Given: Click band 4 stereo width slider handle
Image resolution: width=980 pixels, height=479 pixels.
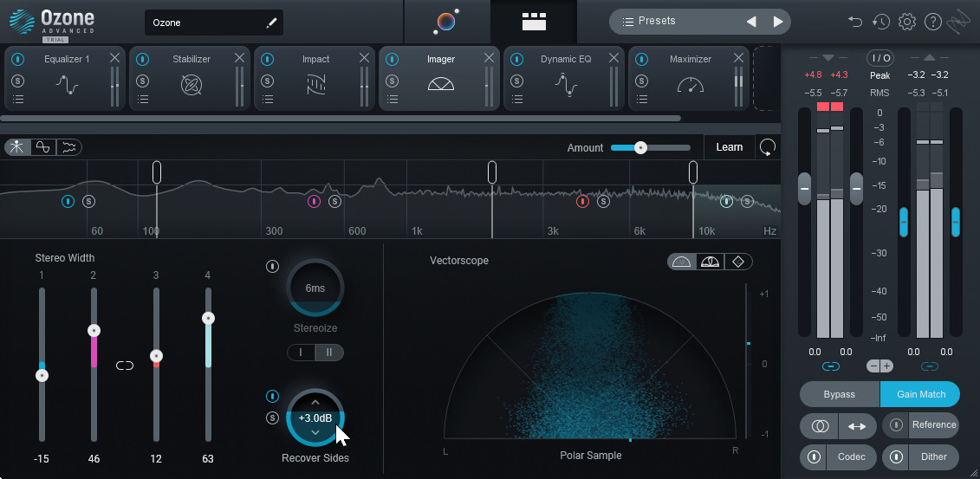Looking at the screenshot, I should coord(208,319).
